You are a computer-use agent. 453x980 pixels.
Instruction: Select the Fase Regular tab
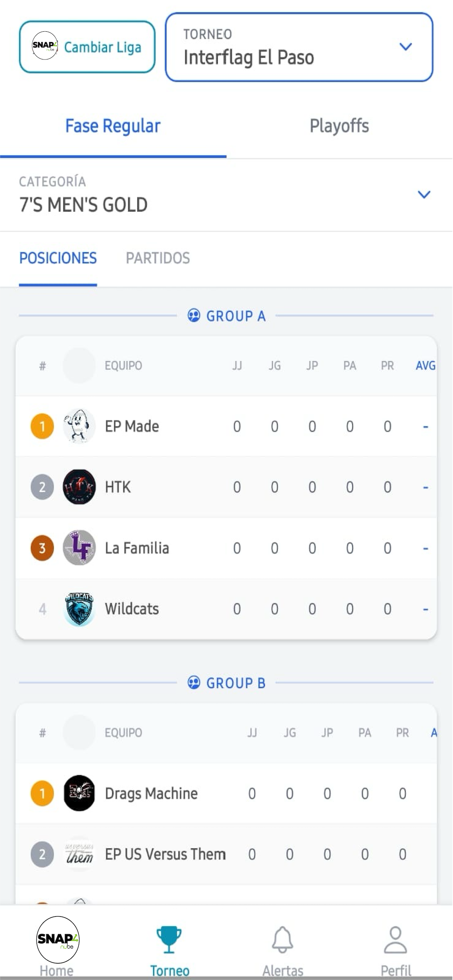[113, 126]
